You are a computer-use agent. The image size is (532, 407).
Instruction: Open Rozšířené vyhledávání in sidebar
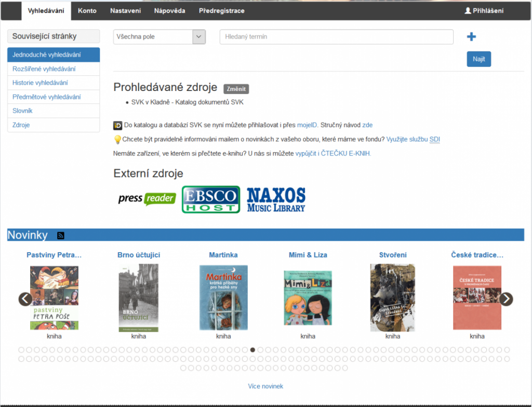[44, 69]
